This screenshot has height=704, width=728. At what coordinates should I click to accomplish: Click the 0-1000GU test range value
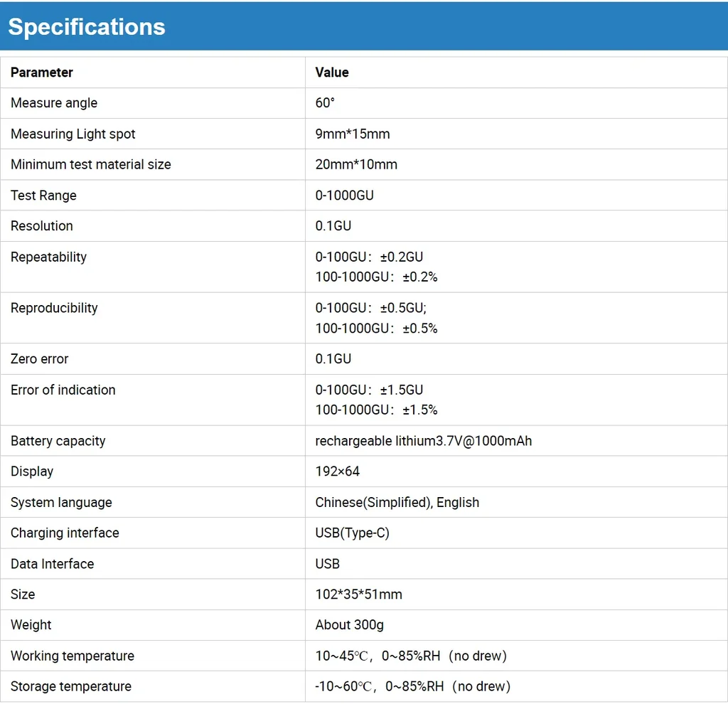pos(345,196)
